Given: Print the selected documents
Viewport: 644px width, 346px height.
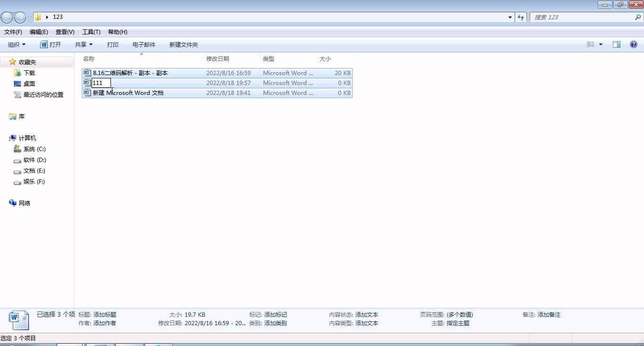Looking at the screenshot, I should pos(112,44).
